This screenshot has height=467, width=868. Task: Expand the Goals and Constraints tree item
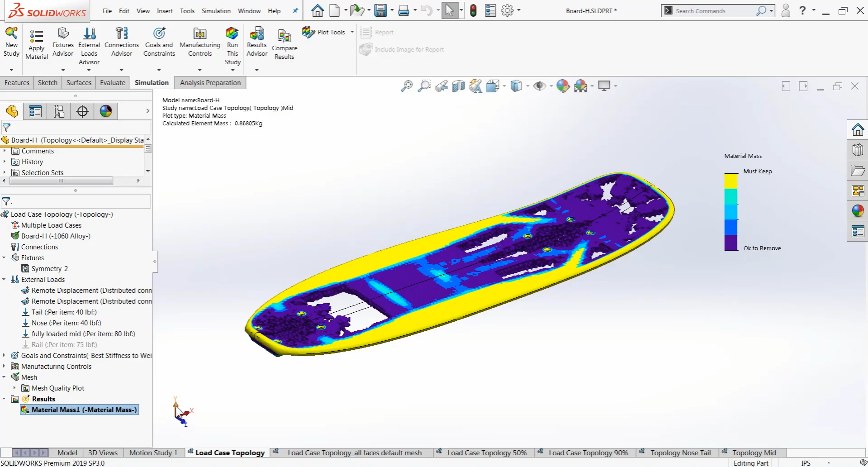(x=4, y=355)
